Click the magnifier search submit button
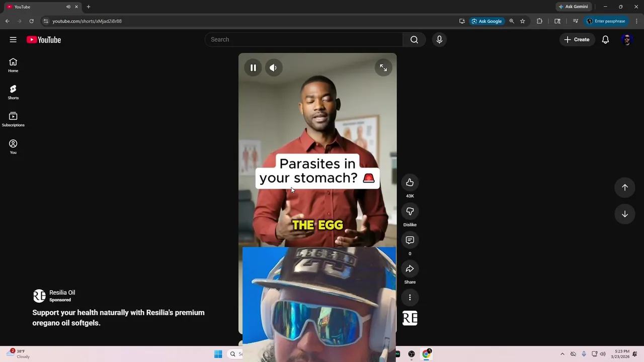Screen dimensions: 644x362 pyautogui.click(x=414, y=40)
